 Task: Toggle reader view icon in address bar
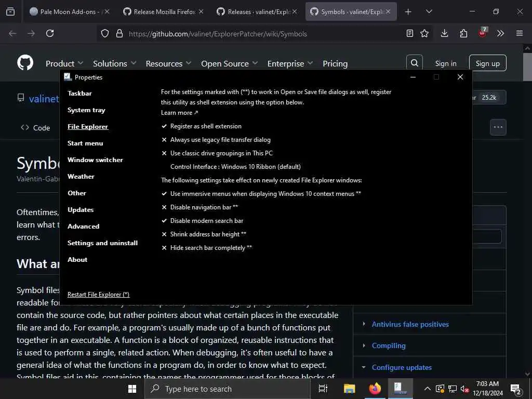[x=410, y=33]
